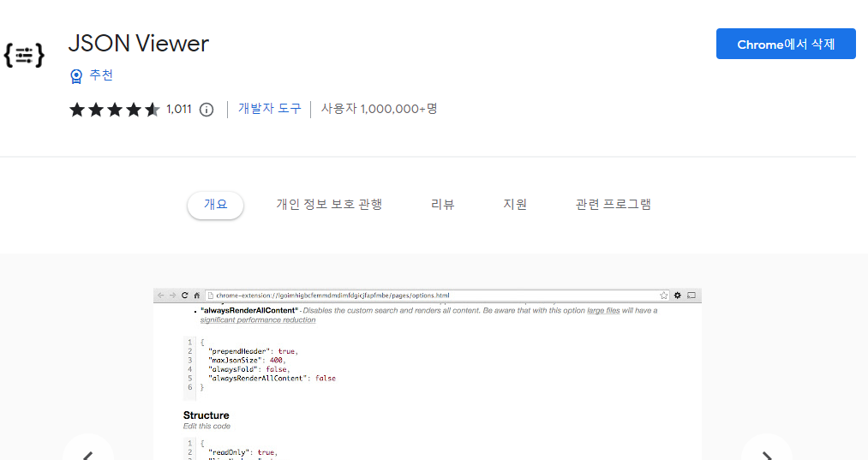Open the 개발자 도구 category link
This screenshot has height=460, width=868.
pos(270,109)
